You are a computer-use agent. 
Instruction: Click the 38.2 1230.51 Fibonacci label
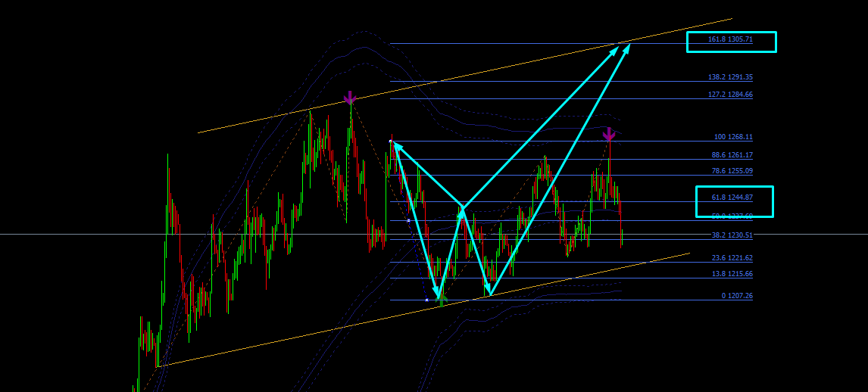(732, 235)
